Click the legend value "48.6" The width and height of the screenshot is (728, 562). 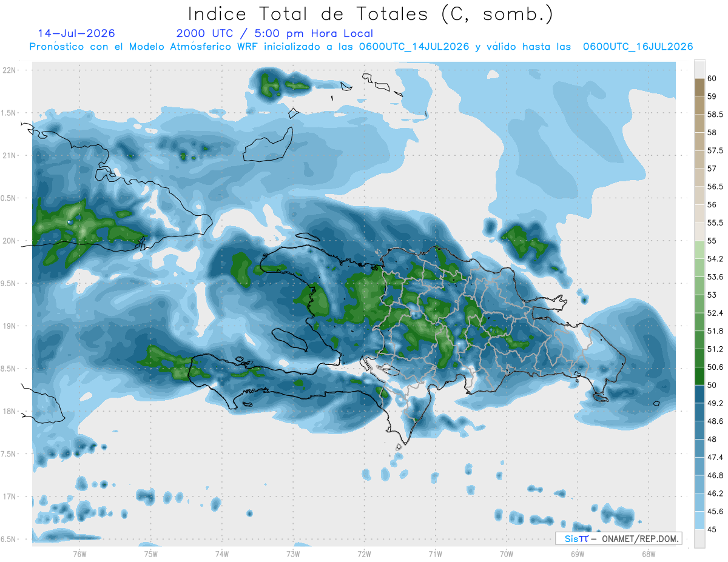point(715,421)
